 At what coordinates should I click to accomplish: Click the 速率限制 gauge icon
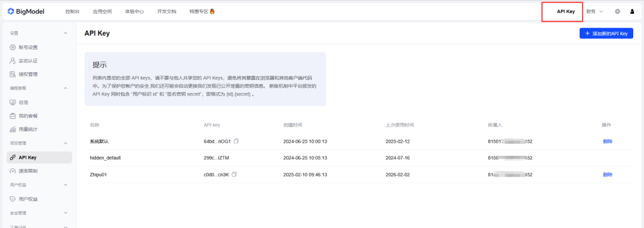(13, 171)
